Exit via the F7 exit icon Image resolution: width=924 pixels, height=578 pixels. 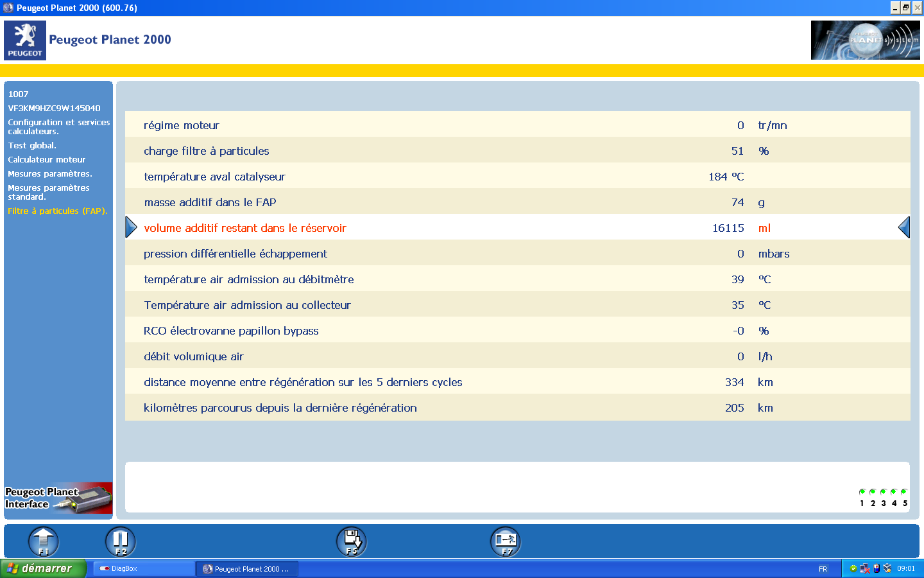tap(506, 541)
